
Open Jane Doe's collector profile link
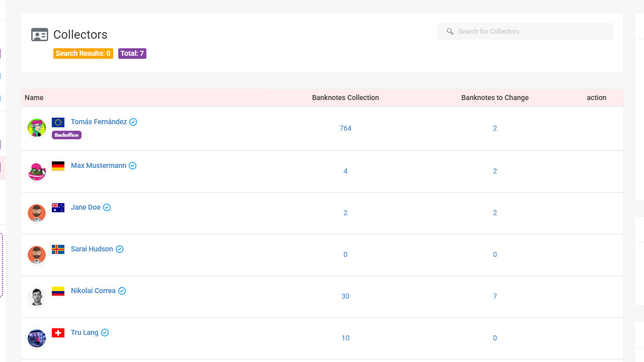(x=86, y=207)
